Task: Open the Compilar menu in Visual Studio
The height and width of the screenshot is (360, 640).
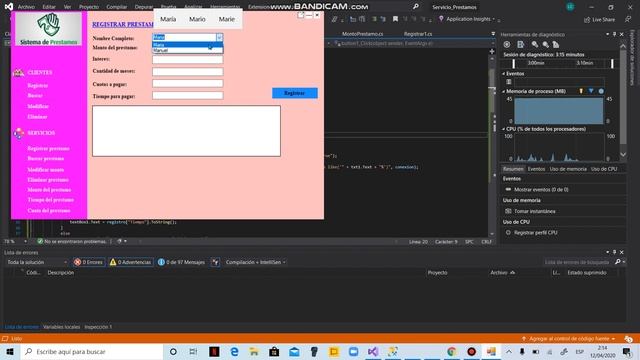Action: [x=117, y=7]
